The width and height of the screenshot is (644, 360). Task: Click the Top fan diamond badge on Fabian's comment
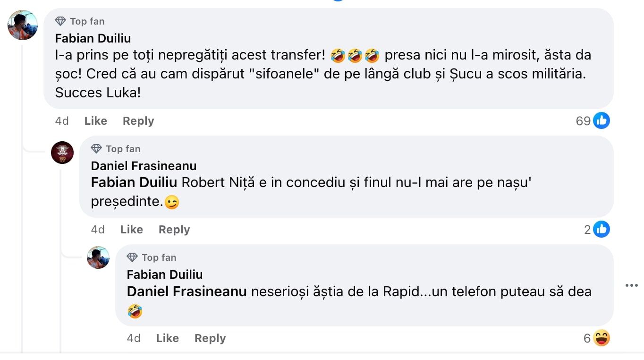coord(60,21)
